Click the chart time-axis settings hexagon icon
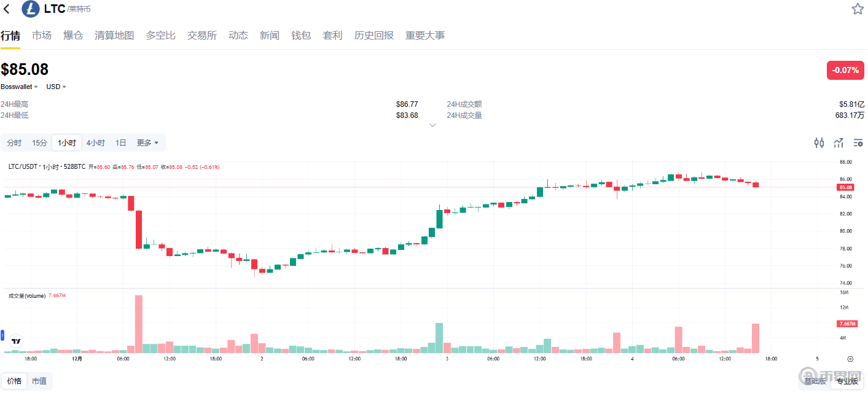This screenshot has width=868, height=393. [x=850, y=359]
